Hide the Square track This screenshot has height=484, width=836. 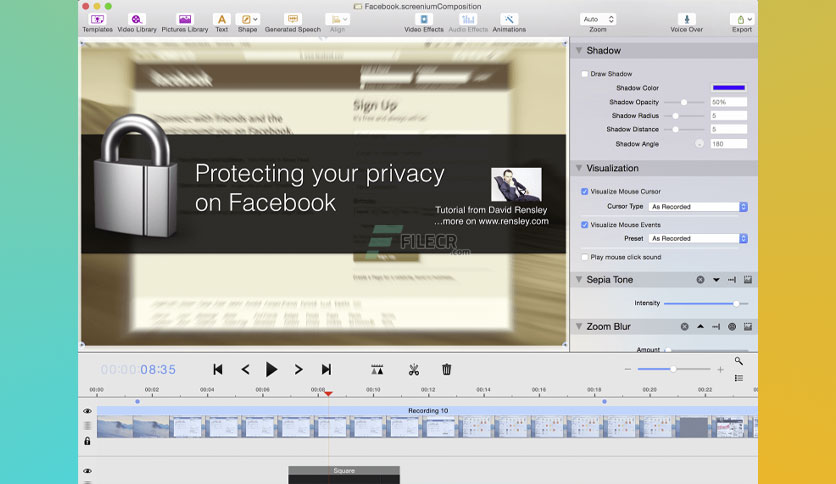click(x=87, y=471)
